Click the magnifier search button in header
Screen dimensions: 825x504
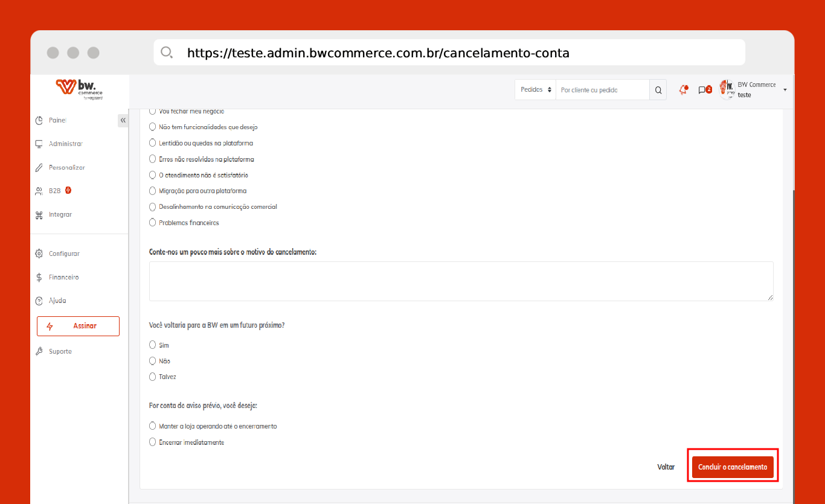[x=658, y=90]
